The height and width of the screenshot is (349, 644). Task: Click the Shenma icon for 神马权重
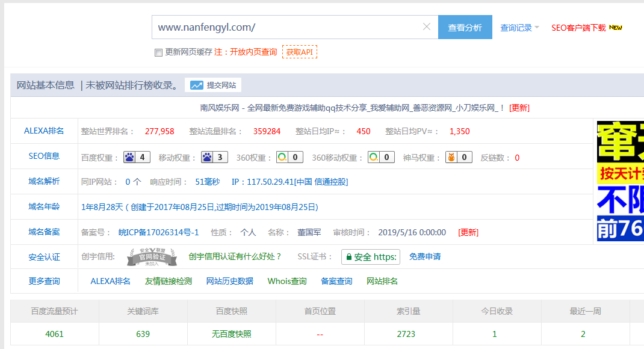(451, 157)
